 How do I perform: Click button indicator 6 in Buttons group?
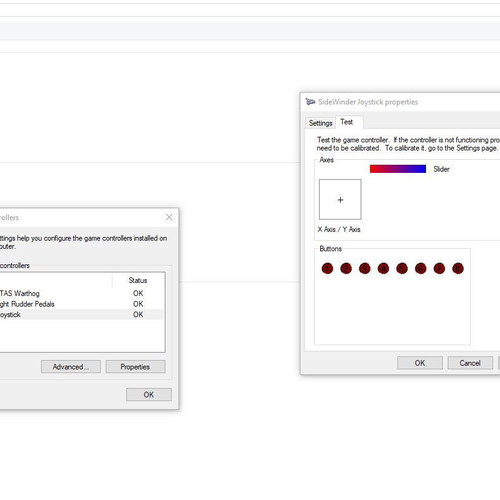(x=421, y=268)
